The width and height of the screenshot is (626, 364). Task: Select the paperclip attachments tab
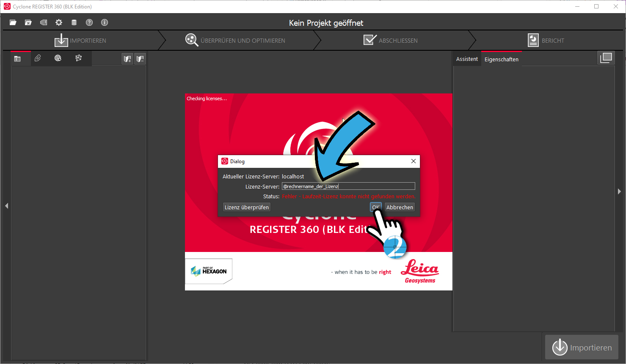38,58
